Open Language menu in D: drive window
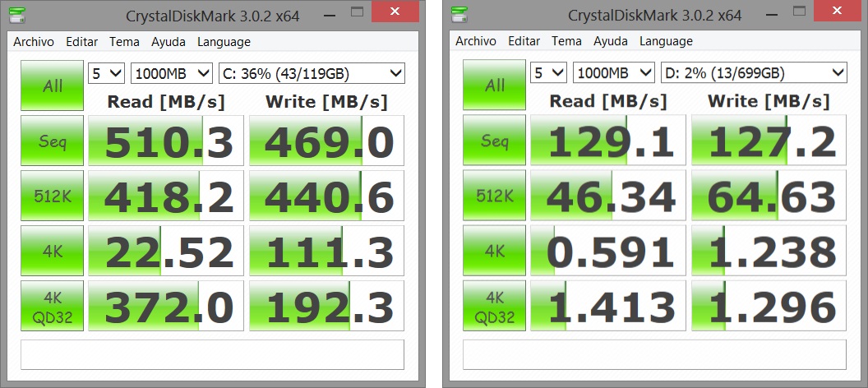The height and width of the screenshot is (388, 868). pos(666,41)
